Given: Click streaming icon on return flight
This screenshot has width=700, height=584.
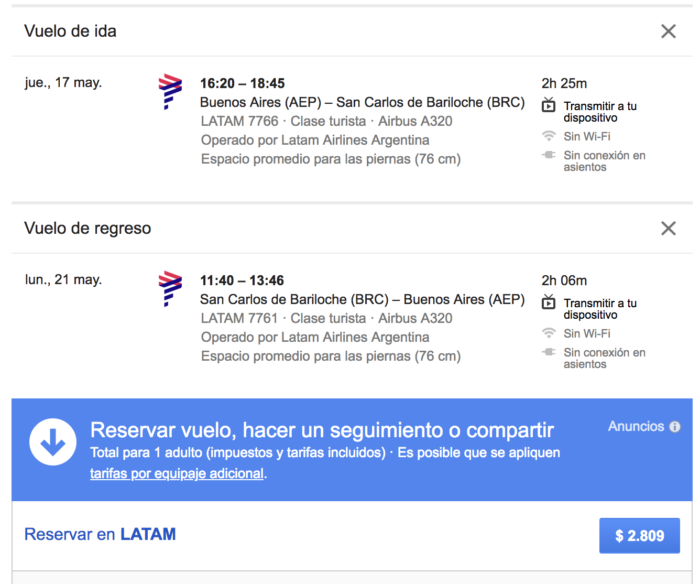Looking at the screenshot, I should [548, 303].
